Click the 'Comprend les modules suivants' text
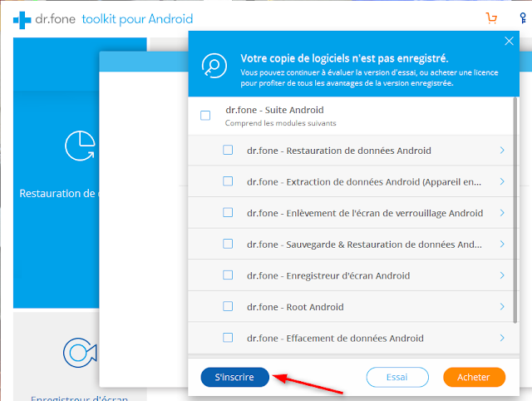 [281, 123]
